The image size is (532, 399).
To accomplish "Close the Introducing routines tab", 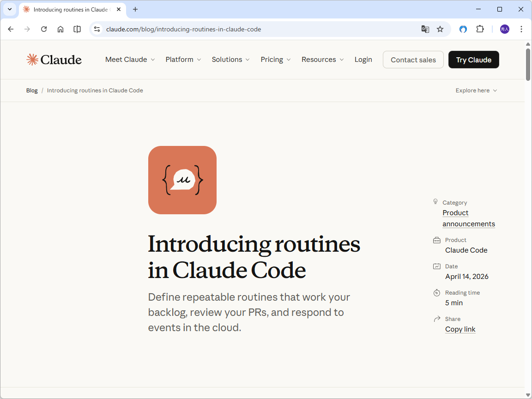I will [119, 10].
